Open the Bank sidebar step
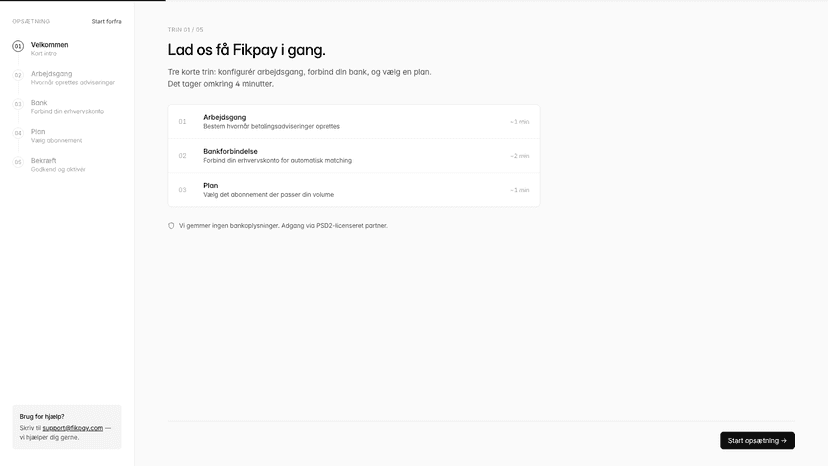 click(67, 107)
